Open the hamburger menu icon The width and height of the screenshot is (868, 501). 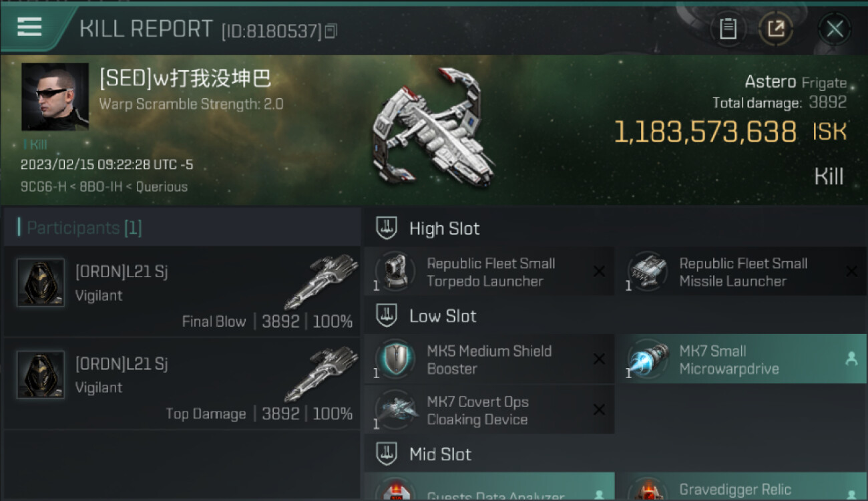click(29, 26)
